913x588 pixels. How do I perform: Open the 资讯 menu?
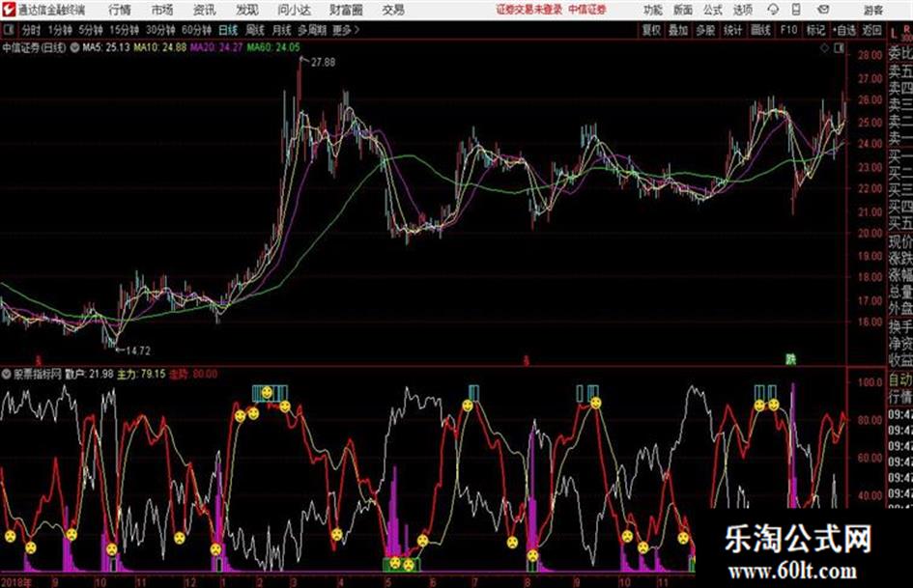tap(204, 10)
